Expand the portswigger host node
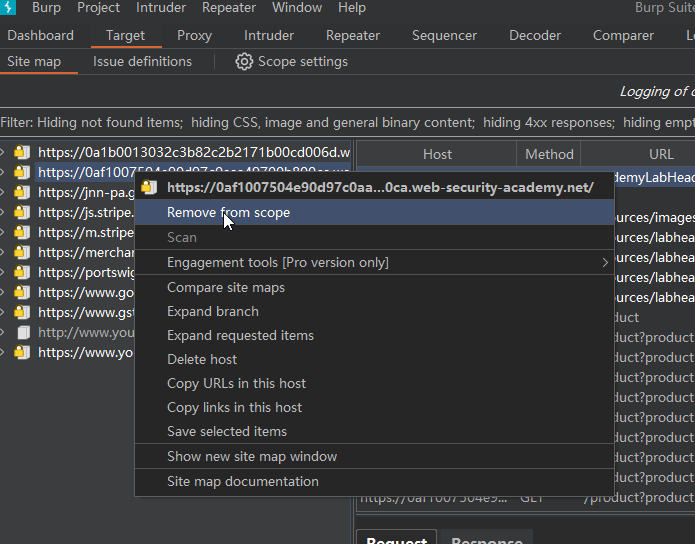Screen dimensions: 695x544 [2, 272]
